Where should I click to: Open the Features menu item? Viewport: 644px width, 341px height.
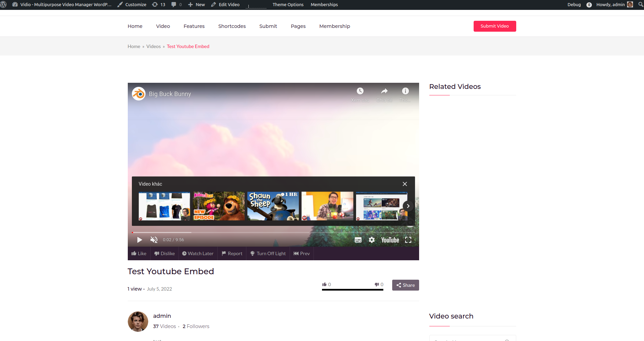click(194, 26)
